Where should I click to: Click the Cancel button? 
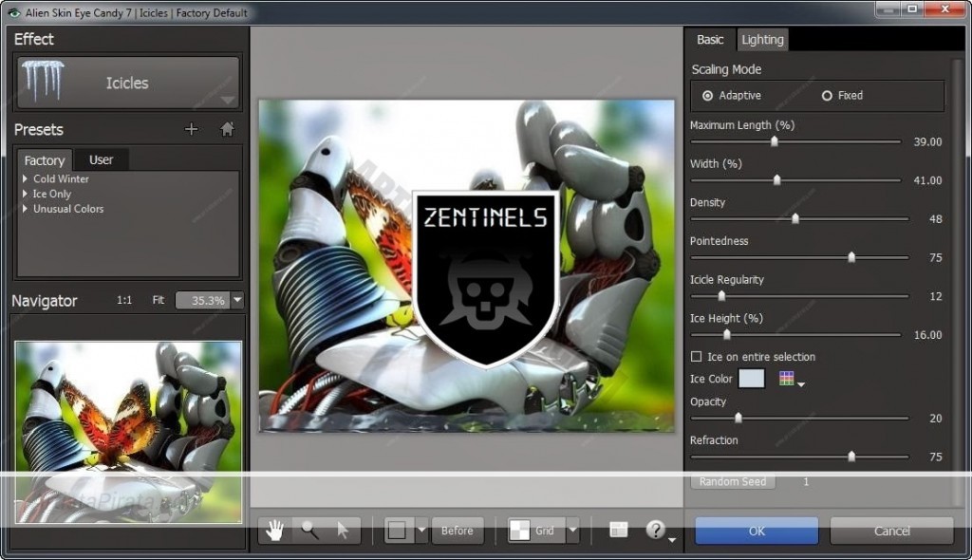[x=891, y=531]
